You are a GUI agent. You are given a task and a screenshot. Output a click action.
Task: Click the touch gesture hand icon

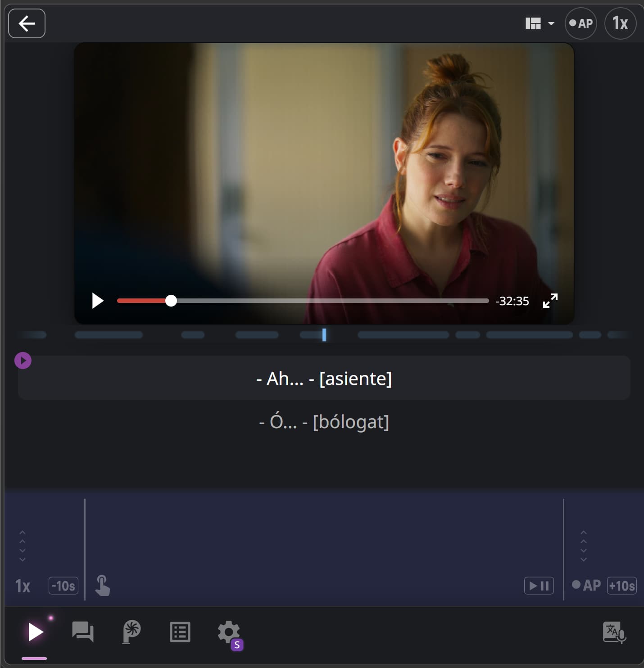pos(102,586)
